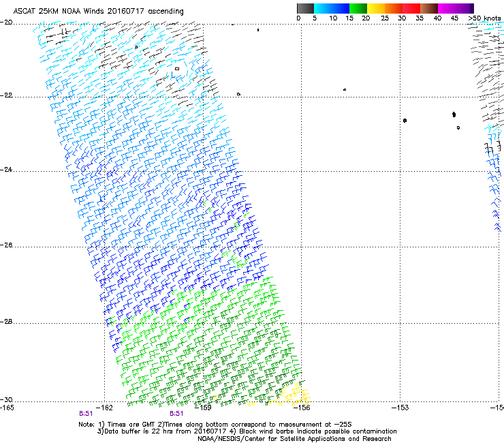Image resolution: width=504 pixels, height=443 pixels.
Task: Click the '-20' latitude axis label
Action: (6, 22)
